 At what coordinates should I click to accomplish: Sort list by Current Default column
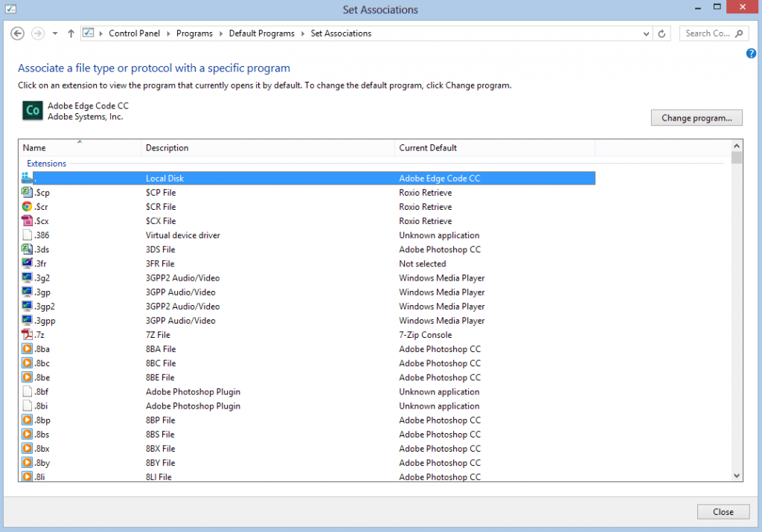(x=495, y=148)
